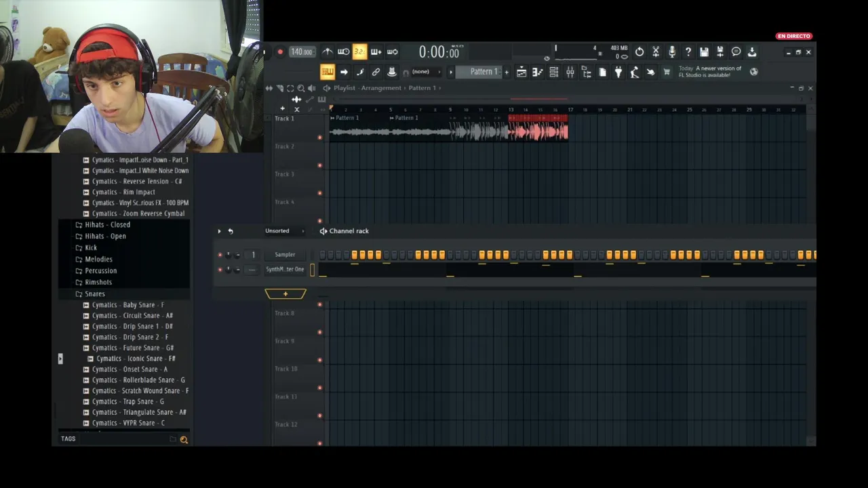The height and width of the screenshot is (488, 868).
Task: Click bar 17 on the playlist timeline ruler
Action: tap(570, 109)
